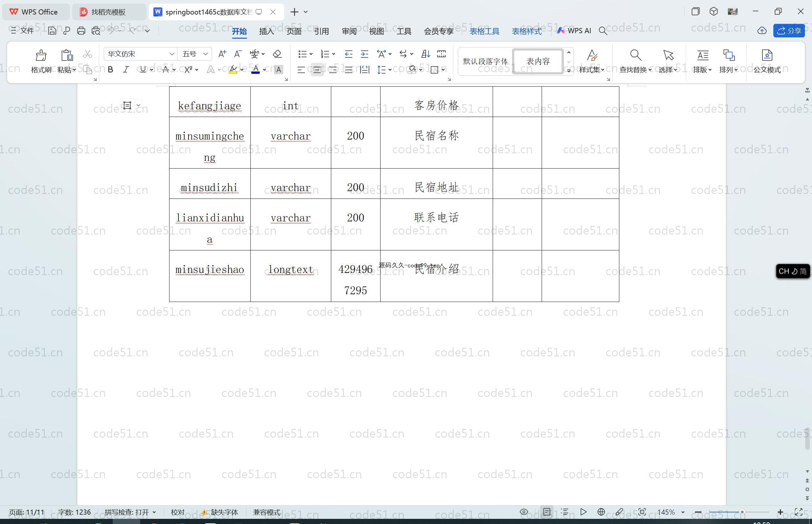
Task: Click 校对 (Proofread) in status bar
Action: click(178, 512)
